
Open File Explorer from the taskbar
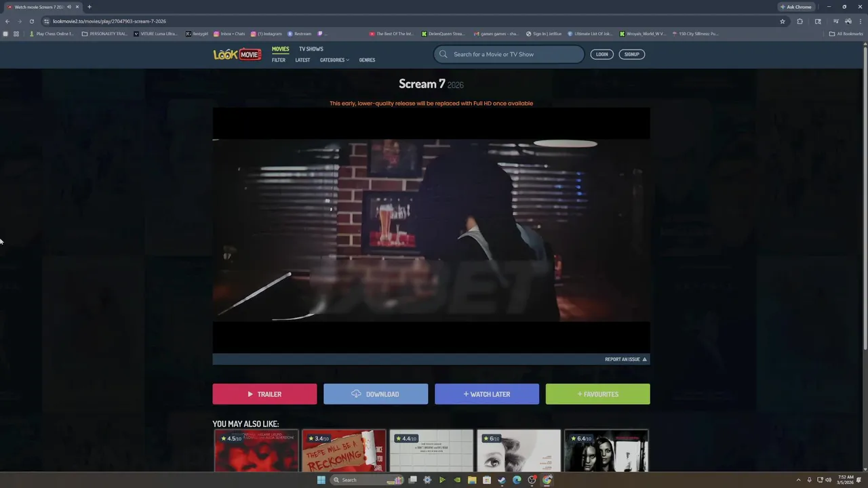coord(472,480)
